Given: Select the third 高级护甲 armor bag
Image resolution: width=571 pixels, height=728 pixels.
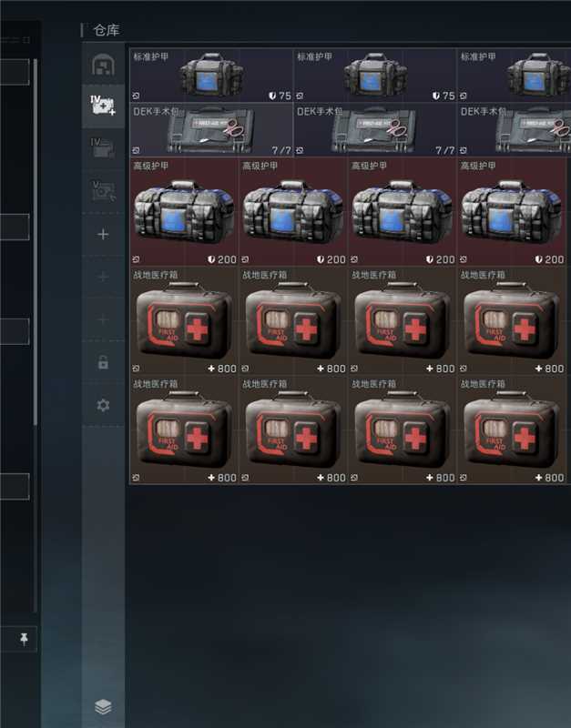Looking at the screenshot, I should 403,212.
